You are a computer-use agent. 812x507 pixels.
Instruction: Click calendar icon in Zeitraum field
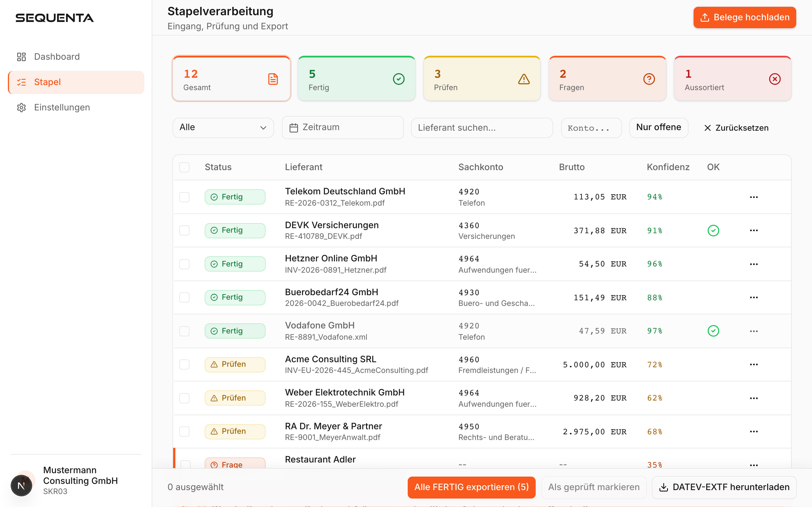point(294,128)
